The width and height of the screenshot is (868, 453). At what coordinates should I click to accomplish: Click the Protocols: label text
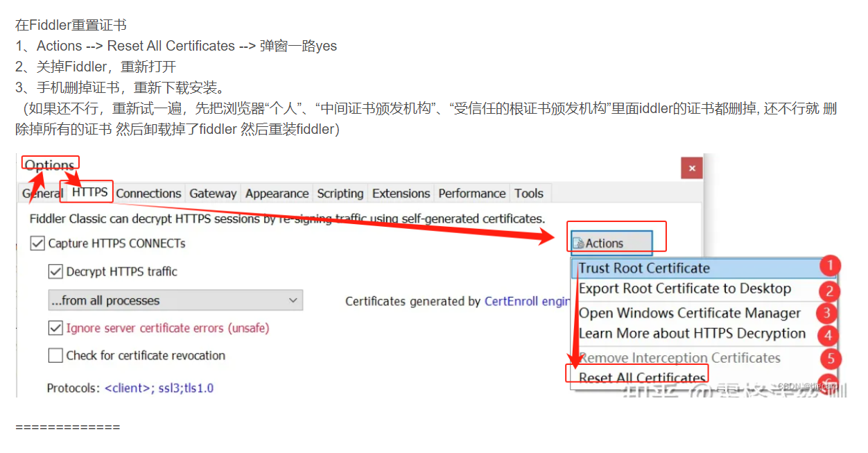tap(73, 388)
